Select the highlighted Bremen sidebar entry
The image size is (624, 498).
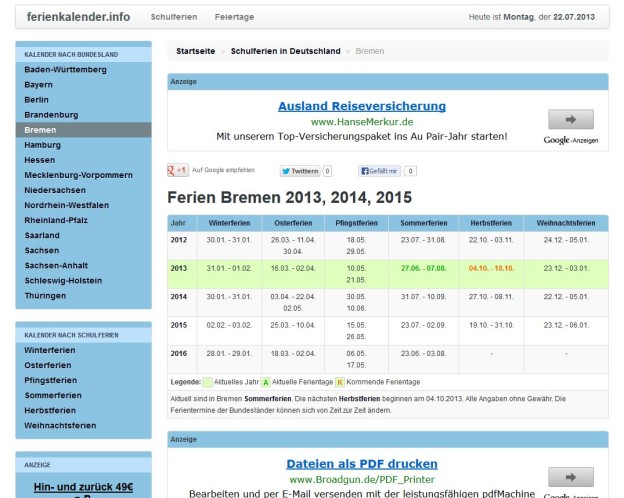(x=84, y=130)
